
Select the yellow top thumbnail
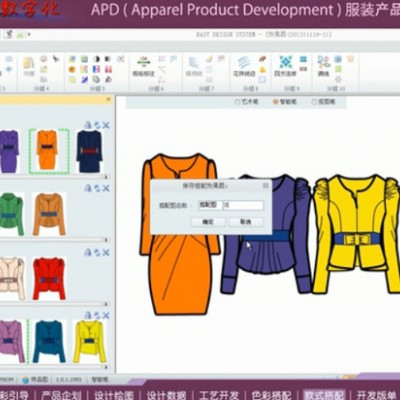(89, 341)
